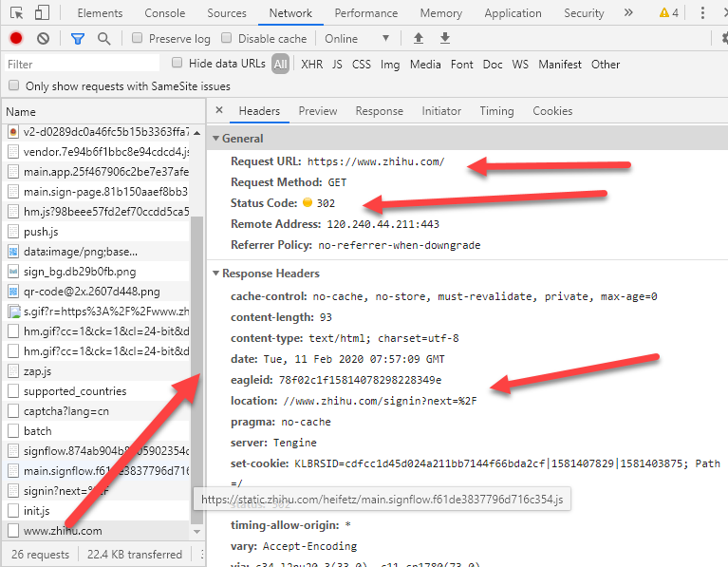Screen dimensions: 728x567
Task: Focus the Filter text field
Action: (82, 64)
